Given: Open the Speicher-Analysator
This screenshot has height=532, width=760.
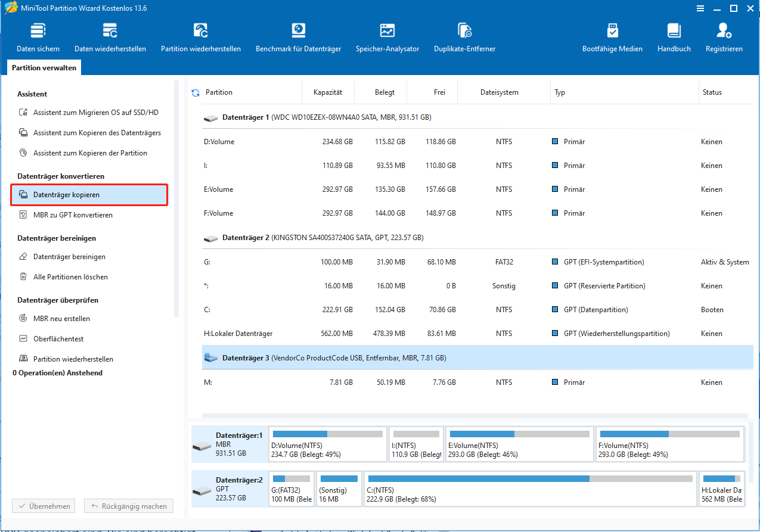Looking at the screenshot, I should [x=387, y=37].
